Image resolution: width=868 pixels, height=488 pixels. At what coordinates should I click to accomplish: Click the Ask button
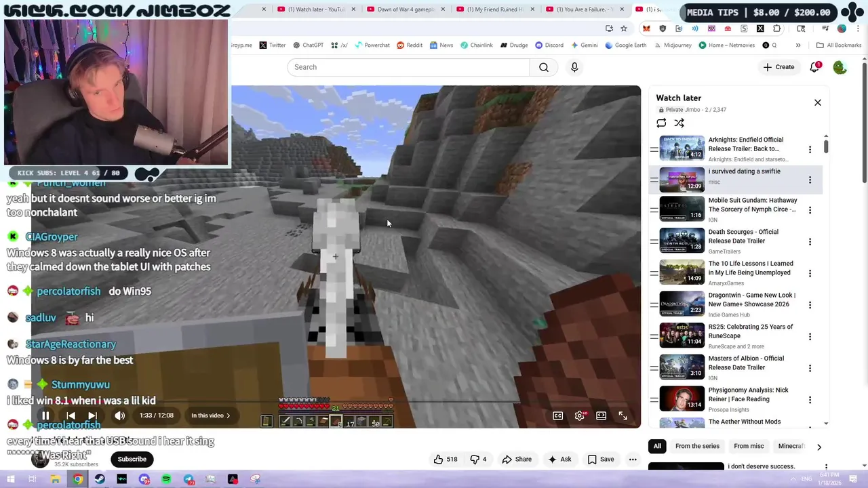[x=559, y=460]
